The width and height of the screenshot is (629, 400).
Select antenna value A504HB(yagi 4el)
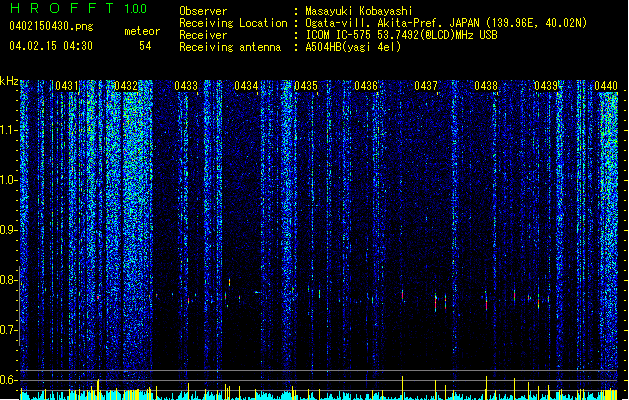[353, 47]
